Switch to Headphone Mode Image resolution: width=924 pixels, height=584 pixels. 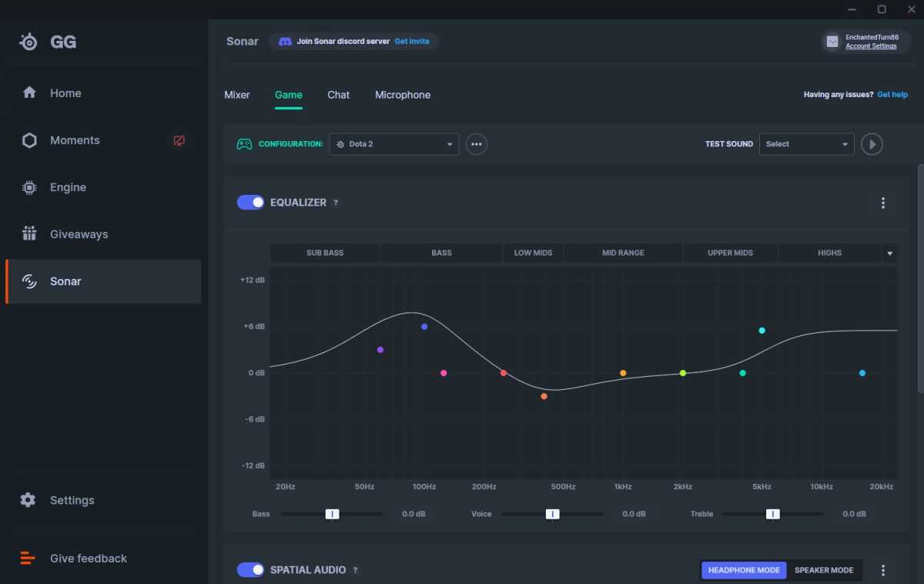point(744,570)
